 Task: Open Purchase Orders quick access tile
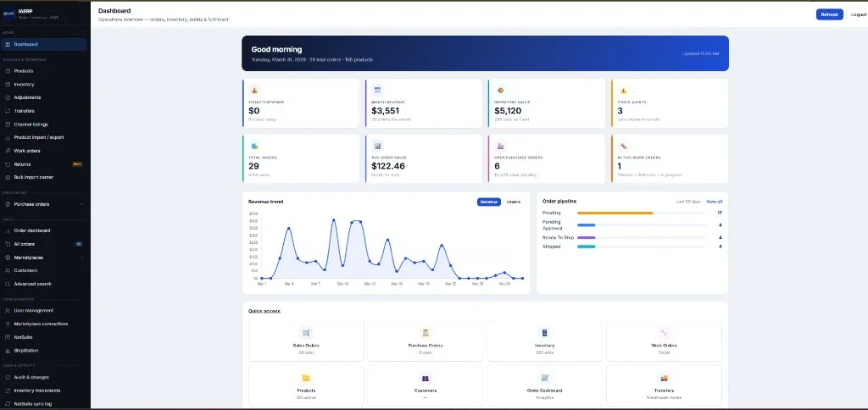pyautogui.click(x=426, y=341)
